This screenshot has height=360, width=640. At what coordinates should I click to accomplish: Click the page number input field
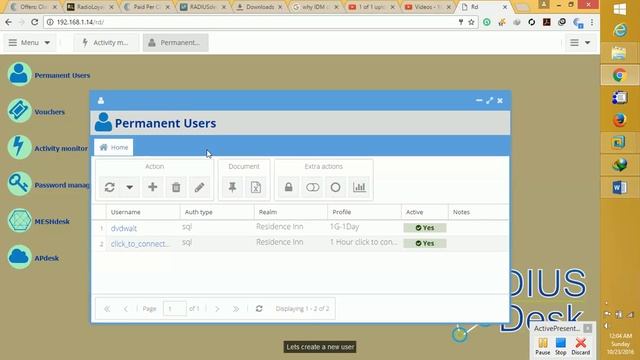(x=175, y=309)
